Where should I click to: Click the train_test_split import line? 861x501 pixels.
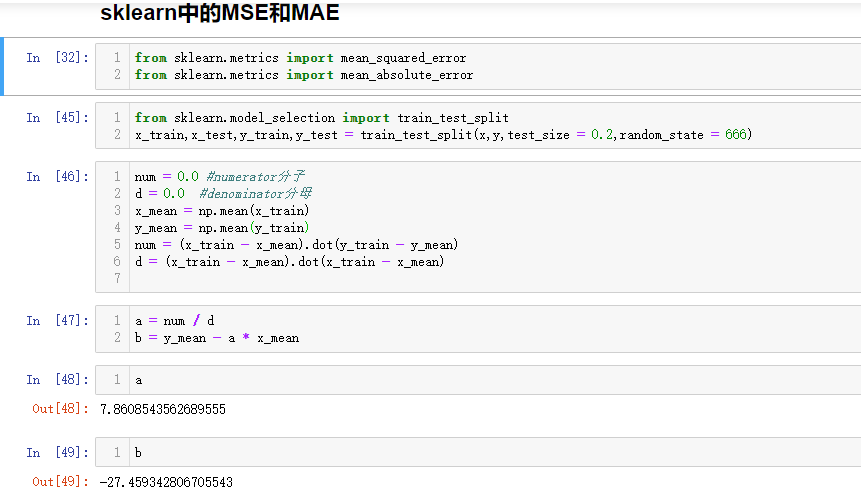click(322, 118)
